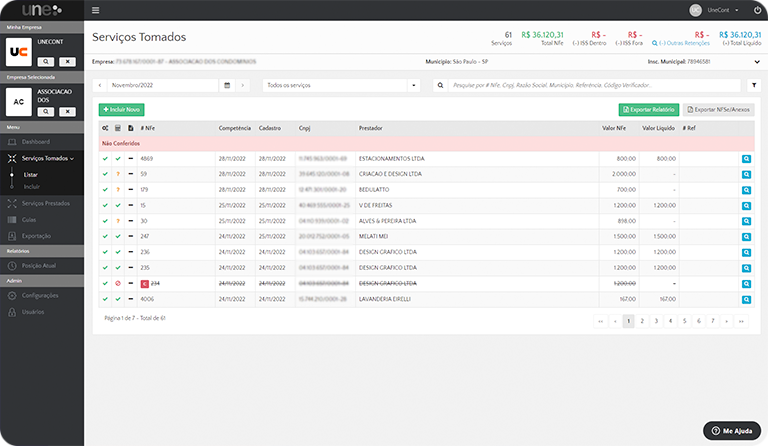Click the NFe search input field
This screenshot has height=446, width=768.
[590, 86]
